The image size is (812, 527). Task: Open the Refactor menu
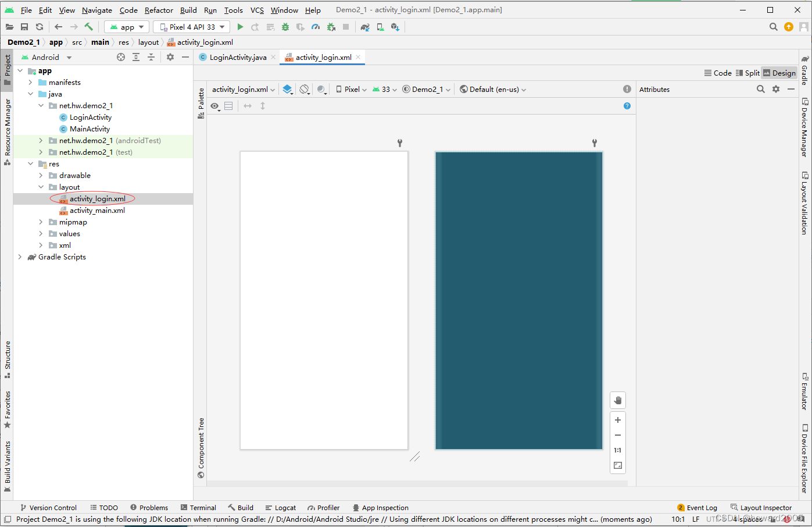coord(159,10)
